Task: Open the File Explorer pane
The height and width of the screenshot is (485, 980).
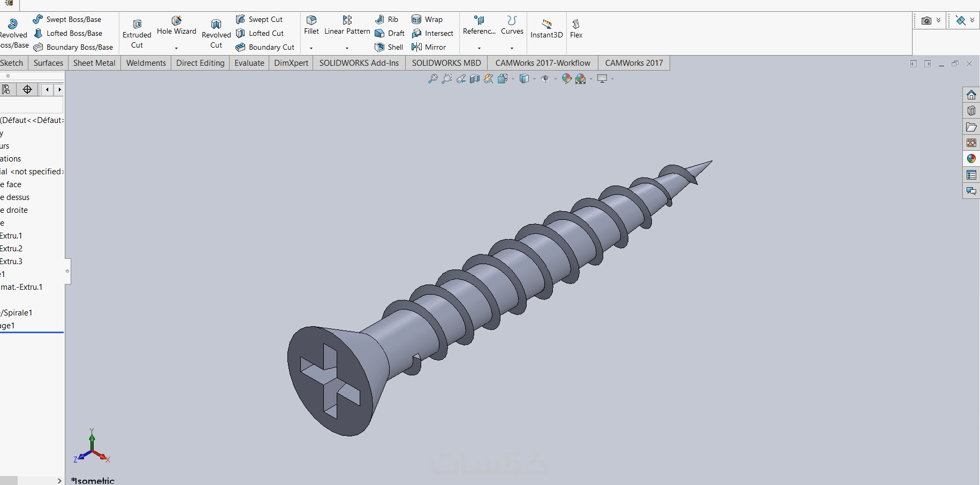Action: point(971,127)
